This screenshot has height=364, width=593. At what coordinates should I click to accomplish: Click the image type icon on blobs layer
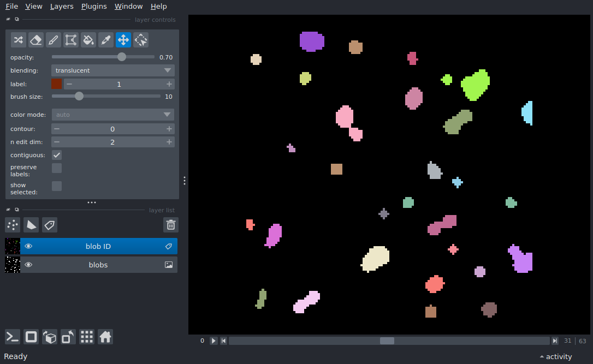click(x=169, y=265)
